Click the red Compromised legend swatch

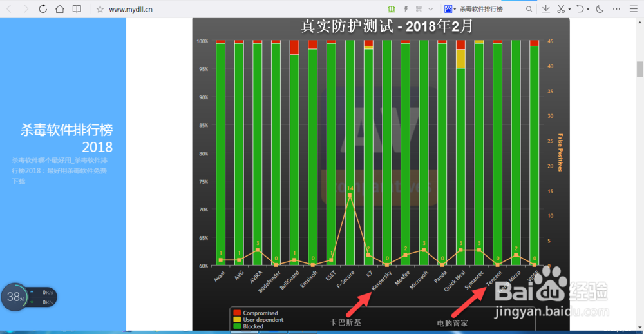pyautogui.click(x=236, y=313)
